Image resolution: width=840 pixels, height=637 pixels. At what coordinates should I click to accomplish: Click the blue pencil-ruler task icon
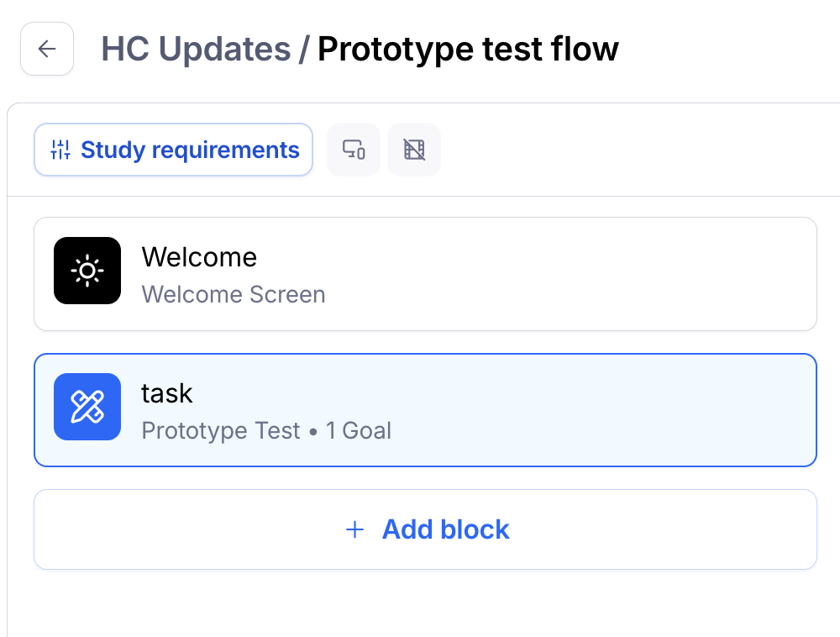pyautogui.click(x=87, y=407)
